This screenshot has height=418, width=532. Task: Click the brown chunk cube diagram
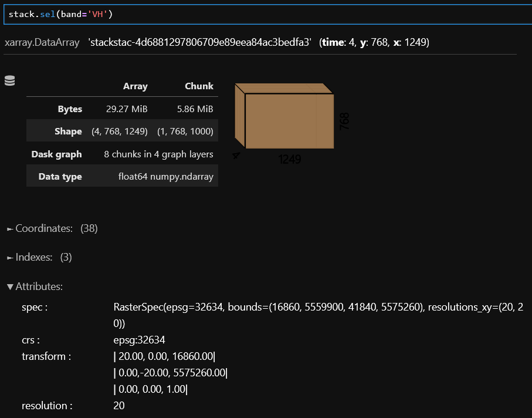click(285, 118)
